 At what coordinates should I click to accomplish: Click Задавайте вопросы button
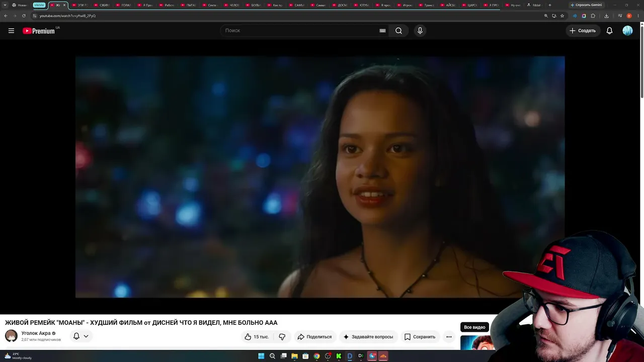click(368, 337)
